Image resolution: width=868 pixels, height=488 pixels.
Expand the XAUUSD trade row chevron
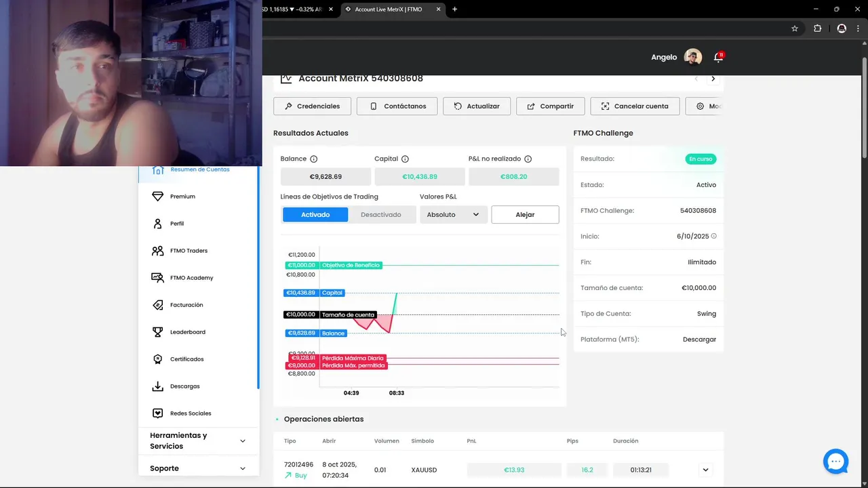pyautogui.click(x=705, y=470)
